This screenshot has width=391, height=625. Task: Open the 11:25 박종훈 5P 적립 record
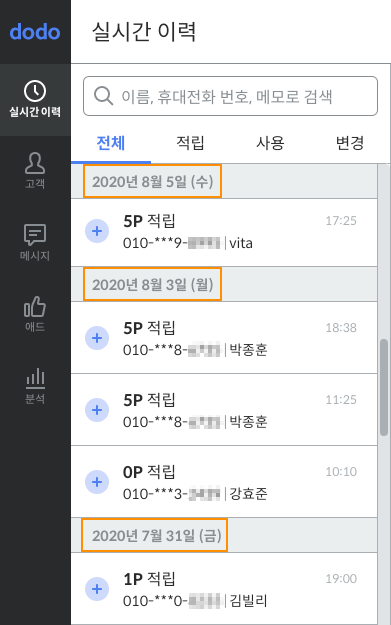224,410
